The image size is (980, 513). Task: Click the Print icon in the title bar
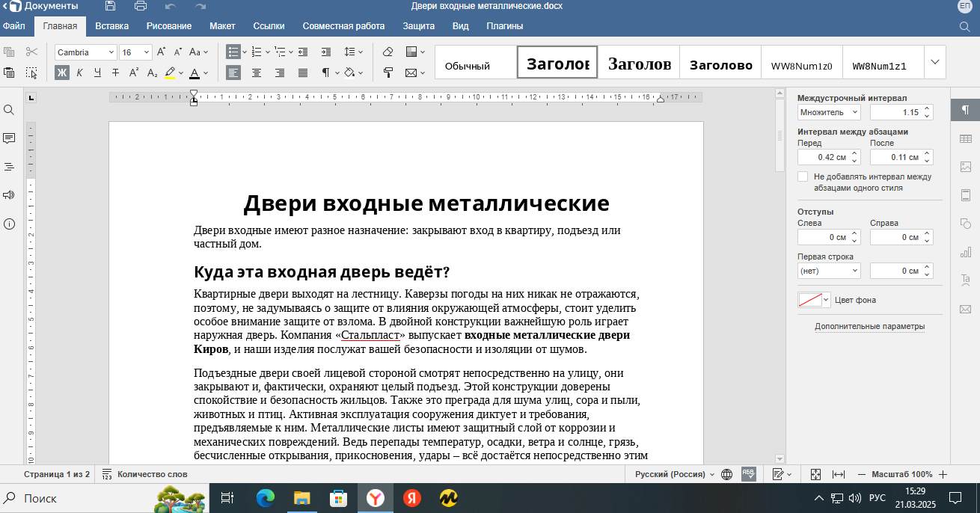coord(141,6)
